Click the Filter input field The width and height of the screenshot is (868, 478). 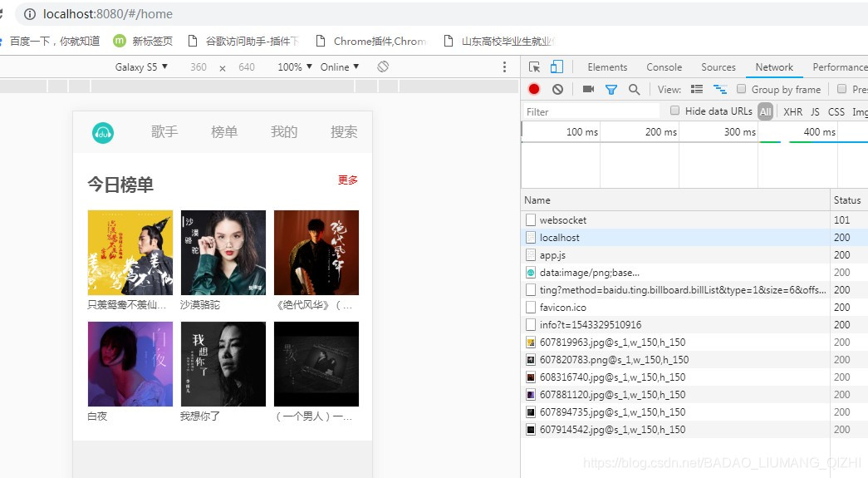(591, 112)
